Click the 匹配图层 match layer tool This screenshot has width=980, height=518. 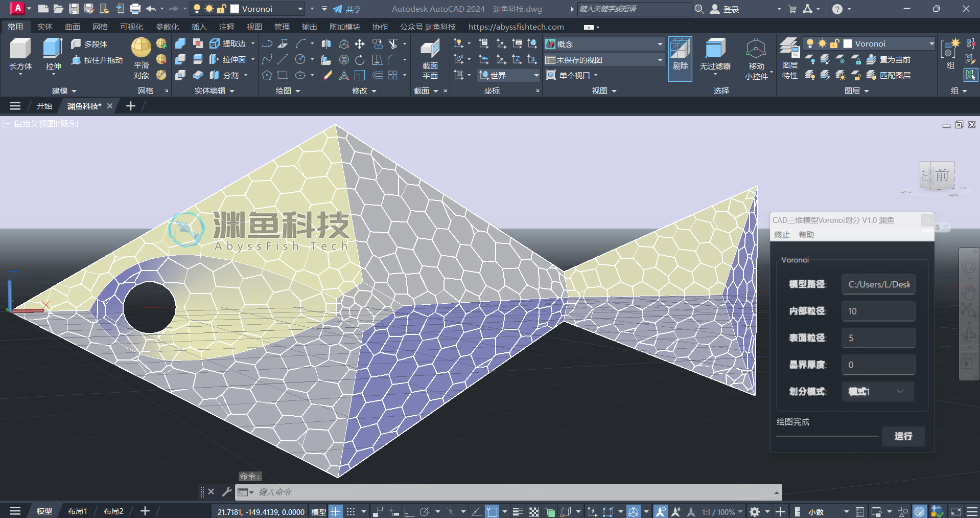click(x=888, y=75)
